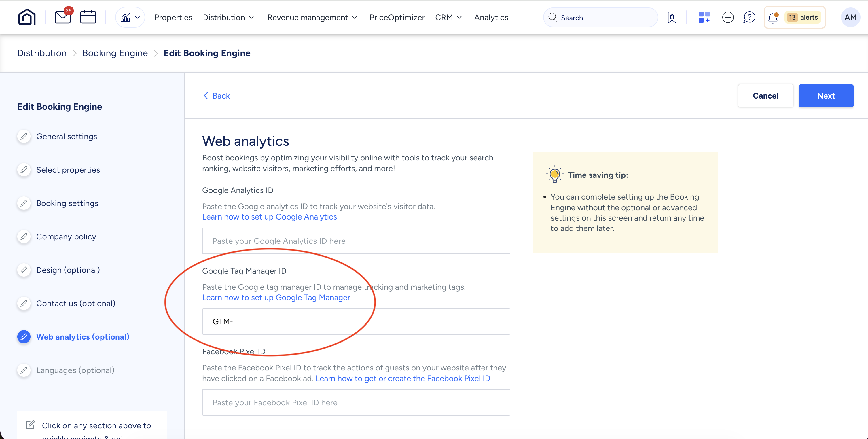Click the bookmark star icon
The height and width of the screenshot is (439, 868).
click(672, 17)
